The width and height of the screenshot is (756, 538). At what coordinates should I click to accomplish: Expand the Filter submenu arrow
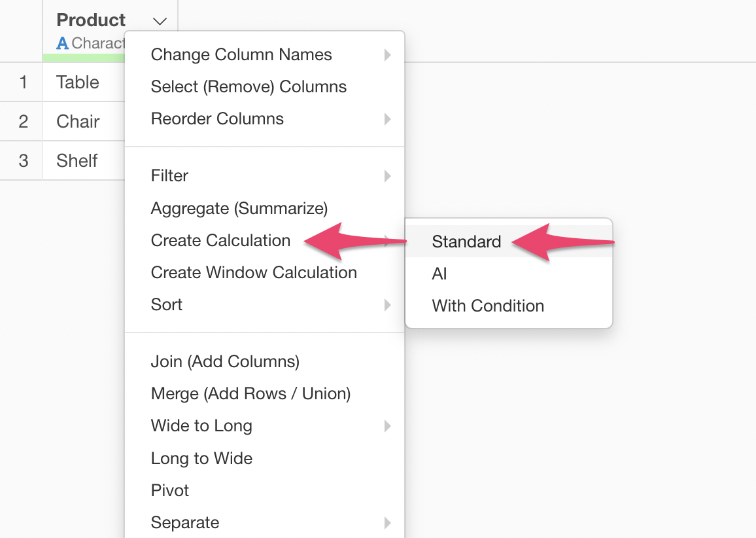coord(387,176)
